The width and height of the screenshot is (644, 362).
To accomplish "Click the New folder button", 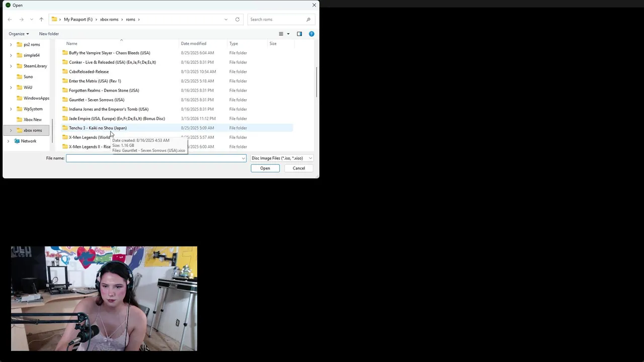I will click(49, 34).
